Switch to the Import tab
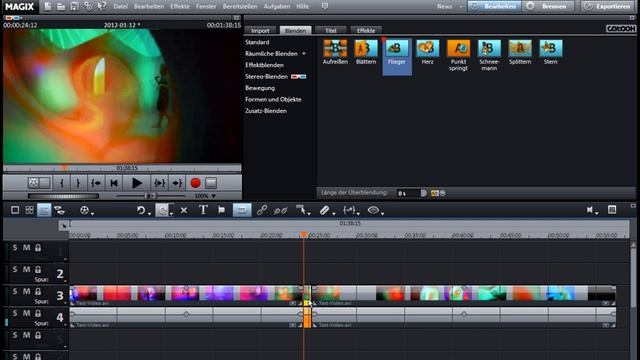The height and width of the screenshot is (360, 640). tap(260, 31)
